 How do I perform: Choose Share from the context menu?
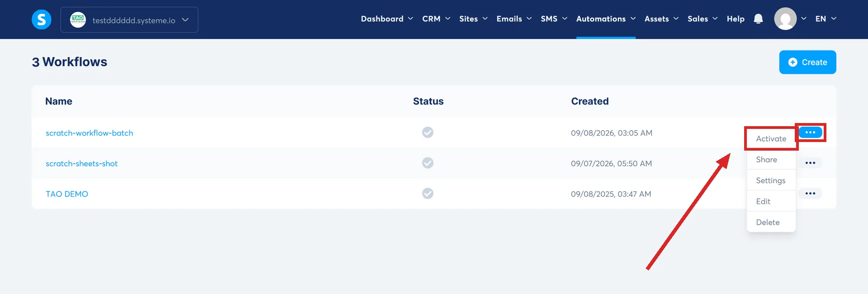point(771,159)
